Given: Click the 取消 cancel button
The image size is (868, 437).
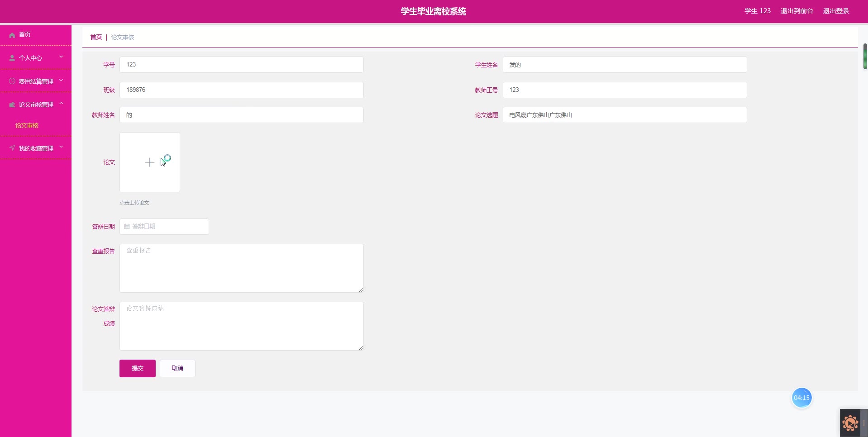Looking at the screenshot, I should point(177,368).
